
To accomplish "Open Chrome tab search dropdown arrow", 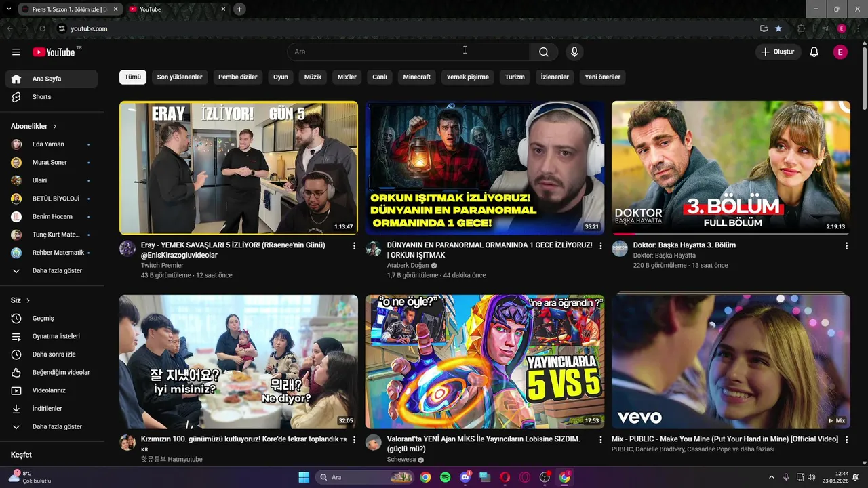I will pyautogui.click(x=9, y=9).
